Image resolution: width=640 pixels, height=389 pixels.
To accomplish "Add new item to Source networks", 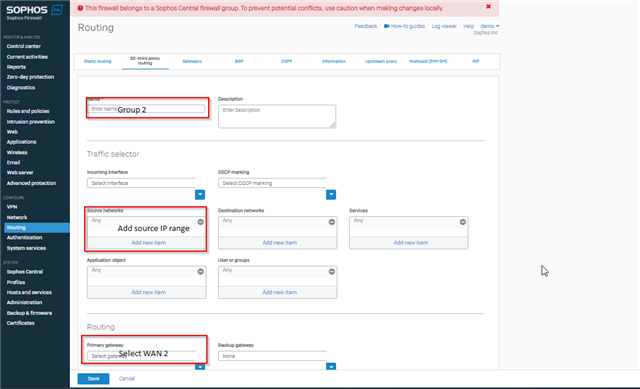I will tap(149, 242).
